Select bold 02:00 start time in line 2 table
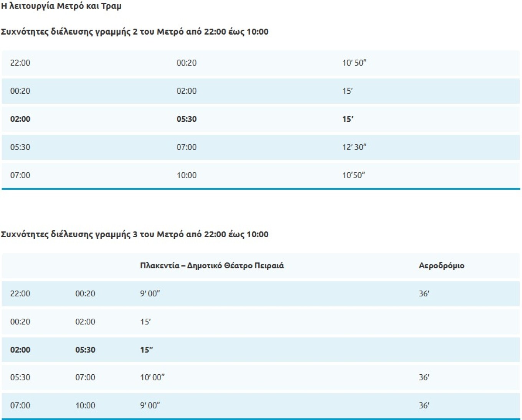Image resolution: width=522 pixels, height=420 pixels. (20, 119)
